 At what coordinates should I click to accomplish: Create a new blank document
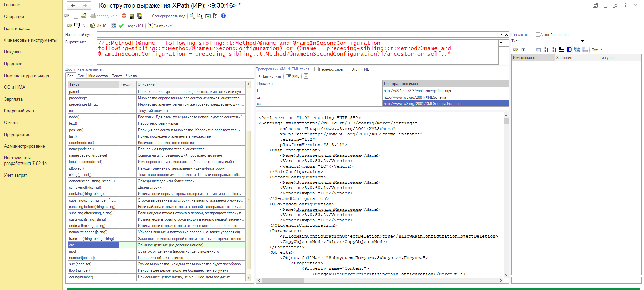coord(76,16)
